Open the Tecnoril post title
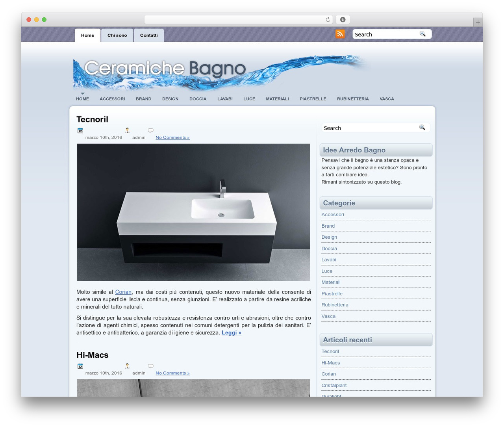Image resolution: width=504 pixels, height=427 pixels. [x=92, y=119]
